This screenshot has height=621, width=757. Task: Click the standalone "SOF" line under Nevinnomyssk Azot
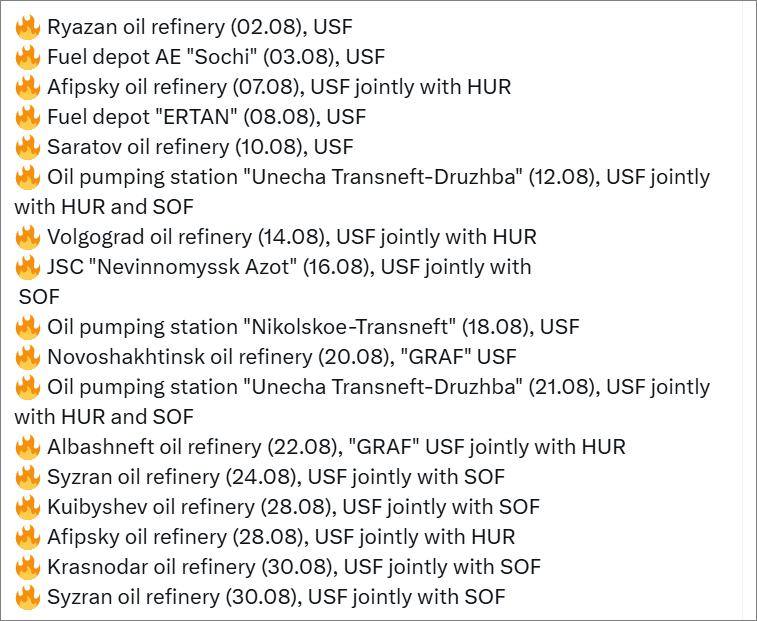[x=39, y=297]
